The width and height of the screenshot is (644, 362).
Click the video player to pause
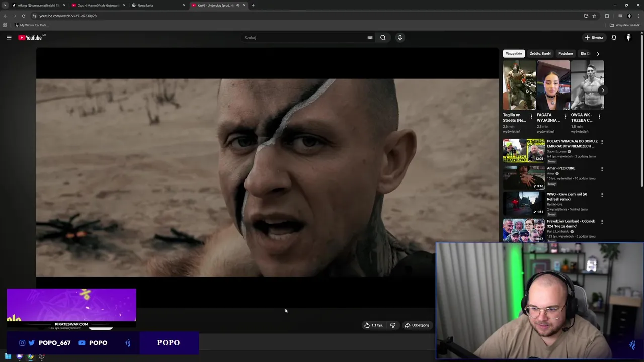(x=267, y=177)
